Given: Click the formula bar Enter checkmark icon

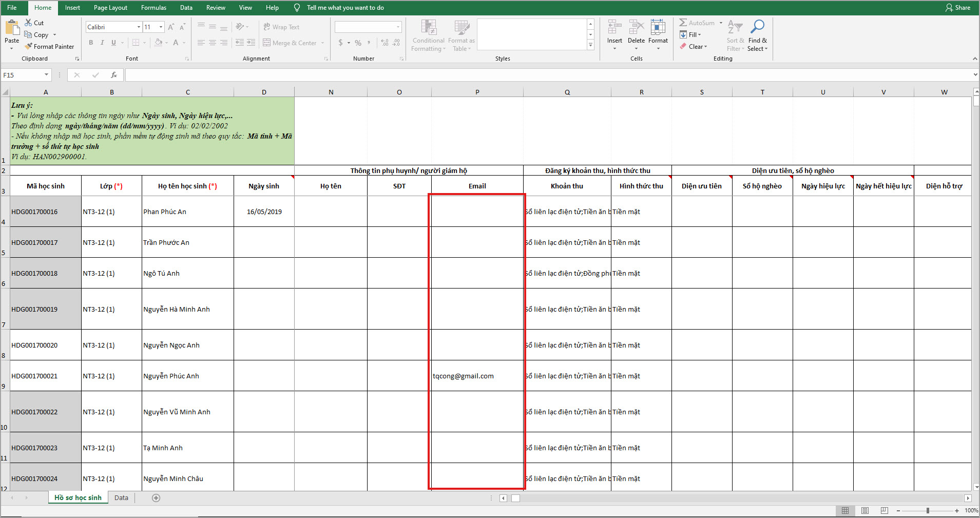Looking at the screenshot, I should coord(95,75).
